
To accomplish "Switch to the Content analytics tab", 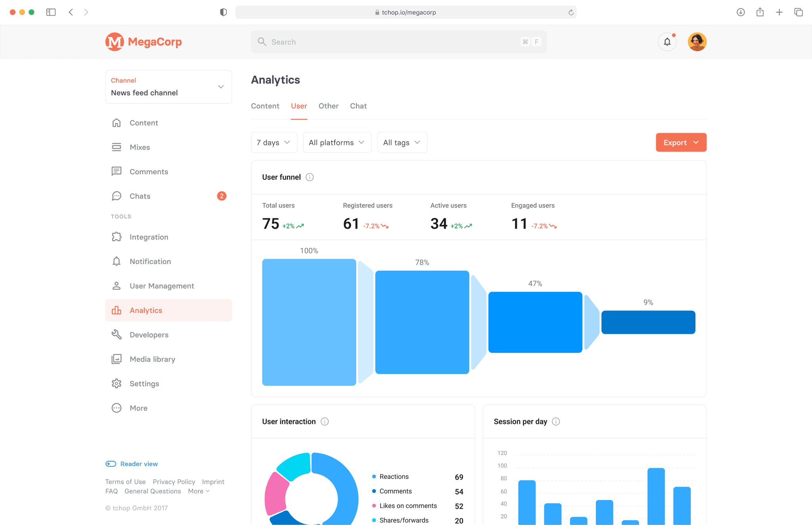I will click(265, 106).
